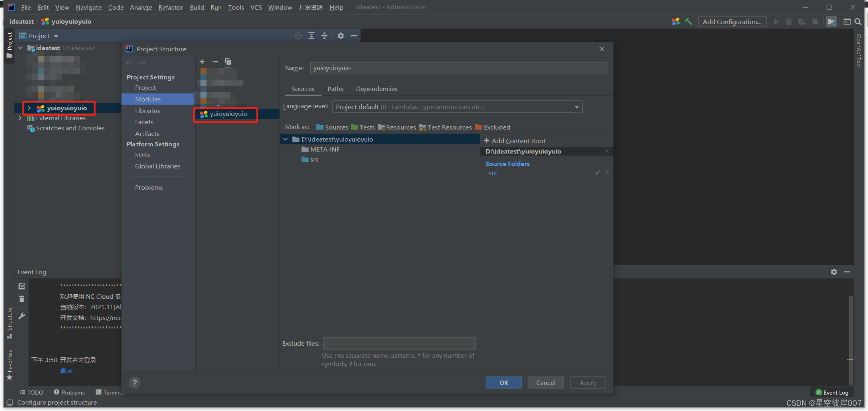This screenshot has width=868, height=411.
Task: Click Cancel button in dialog
Action: click(x=546, y=383)
